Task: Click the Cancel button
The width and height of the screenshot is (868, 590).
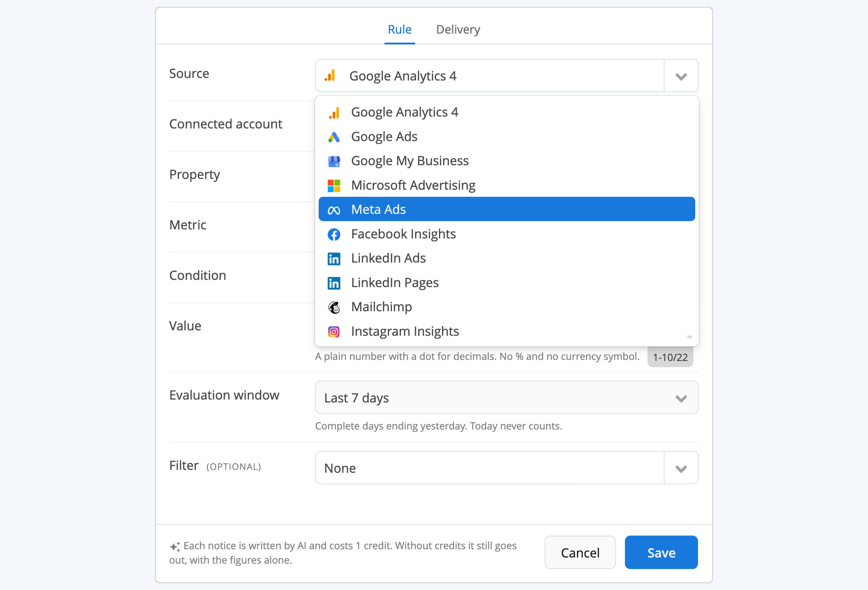Action: 580,553
